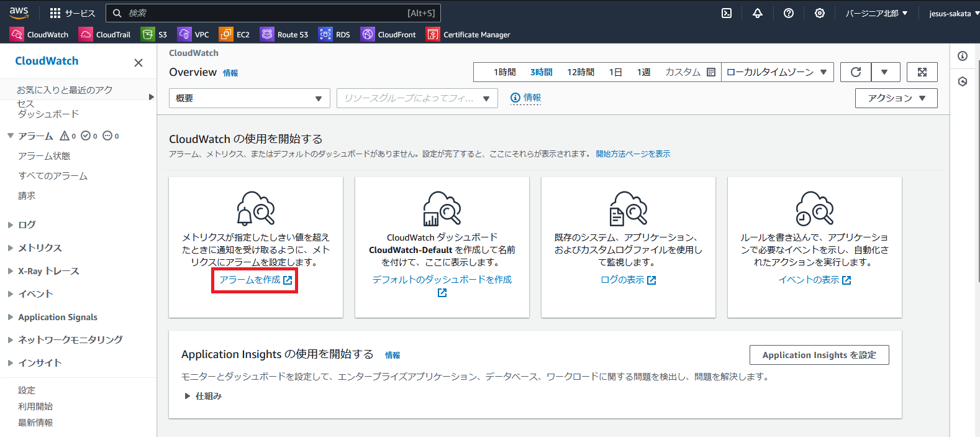Select the 1週 time range
980x437 pixels.
[643, 72]
